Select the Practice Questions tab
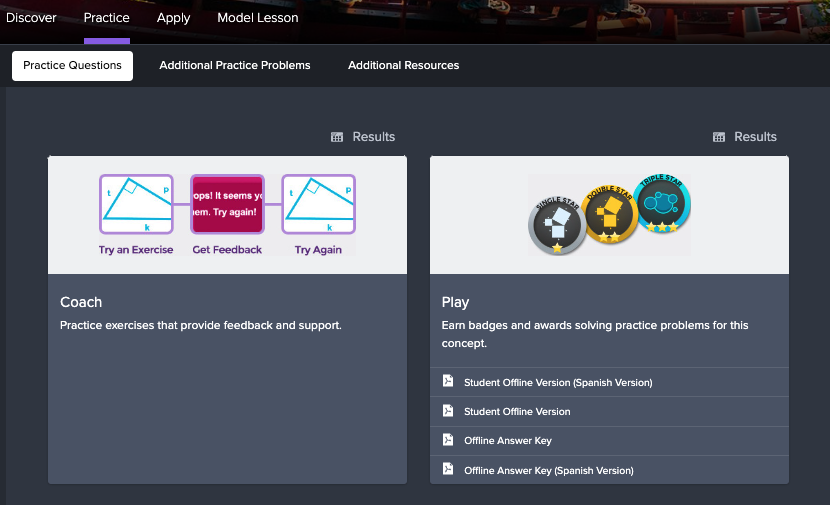This screenshot has width=830, height=505. click(x=72, y=66)
